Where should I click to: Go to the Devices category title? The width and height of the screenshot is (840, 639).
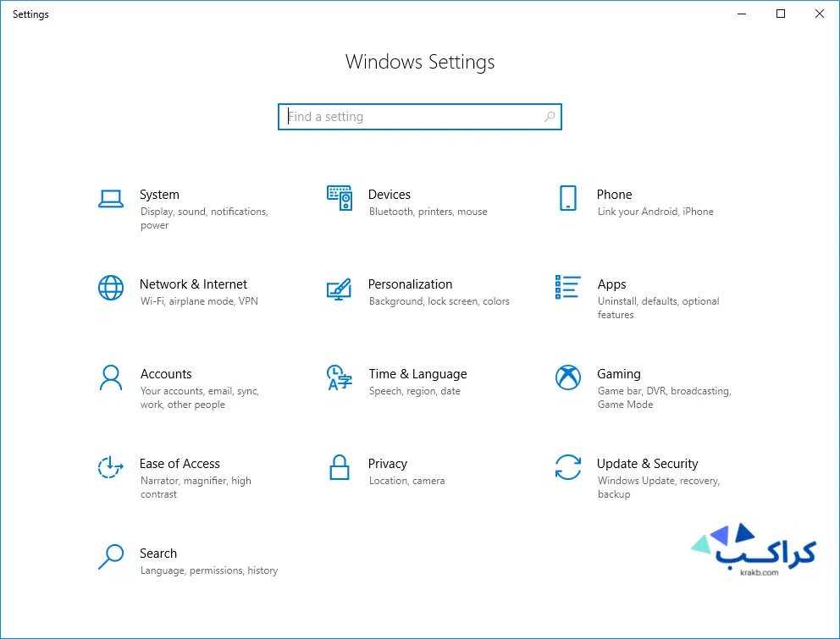point(390,195)
